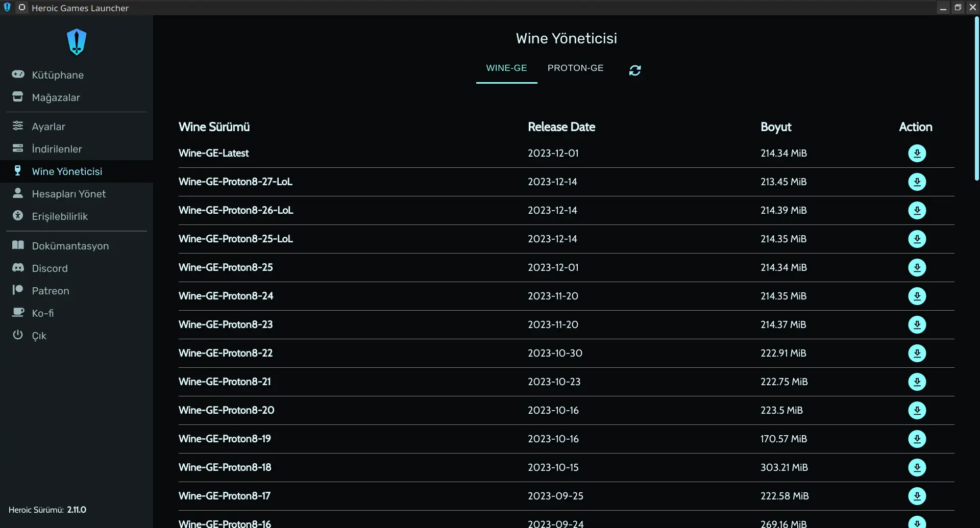
Task: Download Wine-GE-Proton8-26-LoL
Action: point(917,210)
